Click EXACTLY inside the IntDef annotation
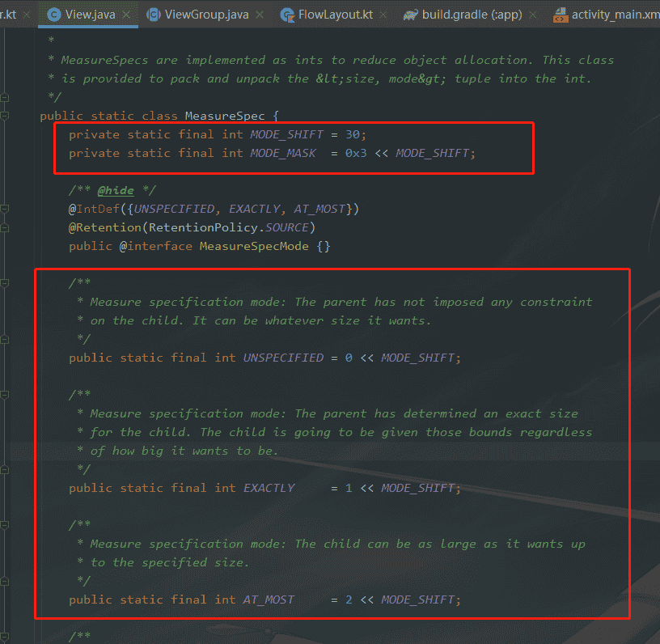 tap(254, 209)
